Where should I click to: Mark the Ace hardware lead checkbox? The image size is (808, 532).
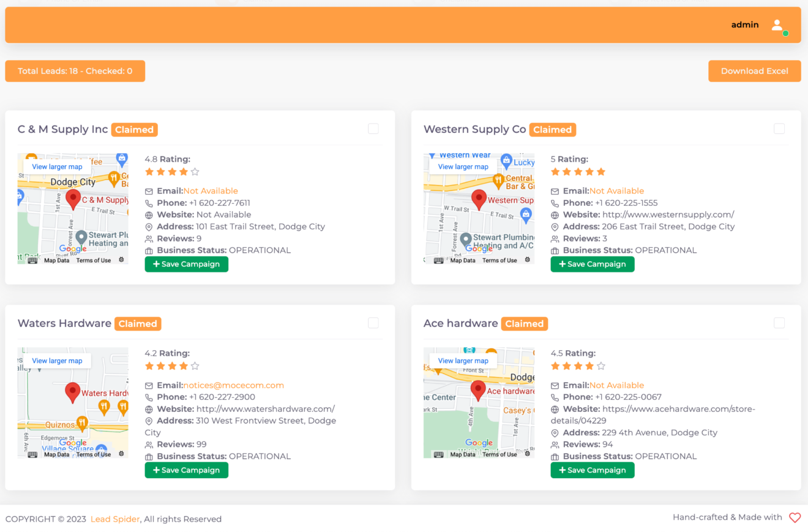coord(779,323)
